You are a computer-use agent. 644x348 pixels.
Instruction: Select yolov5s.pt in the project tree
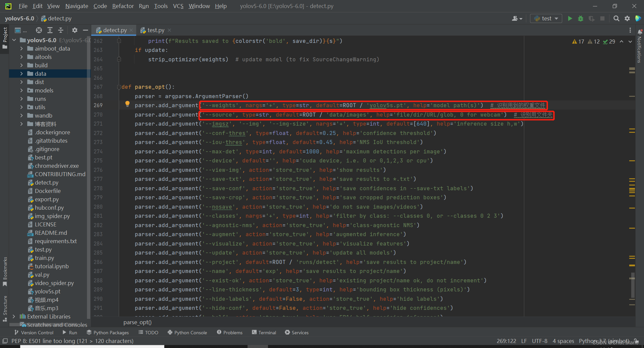47,291
